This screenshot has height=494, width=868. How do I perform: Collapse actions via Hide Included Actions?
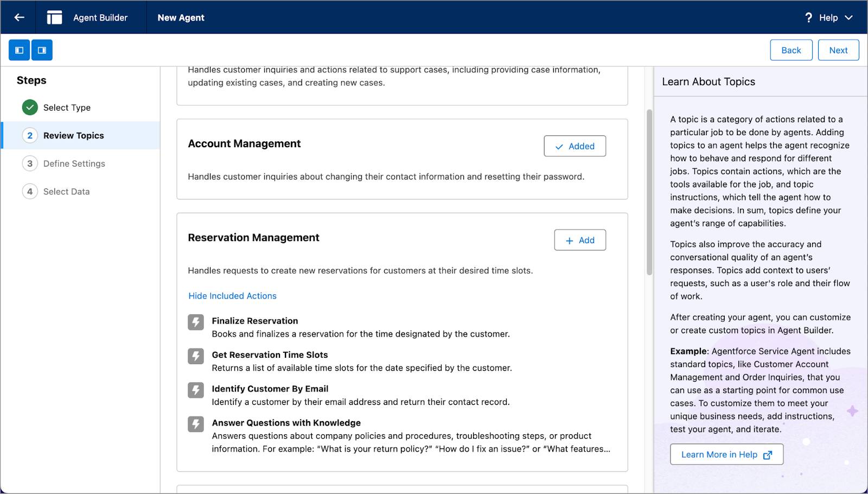pos(232,296)
